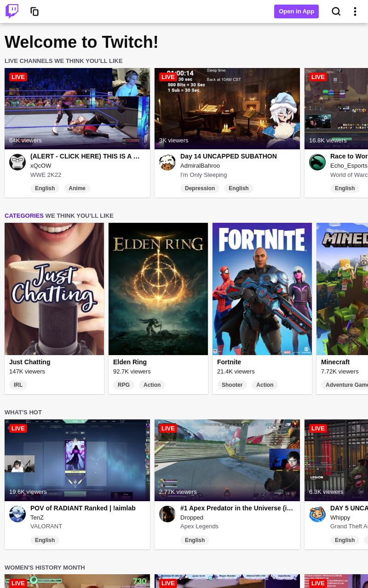Screen dimensions: 368x588
Task: Click the VALORANT game link
Action: point(46,526)
